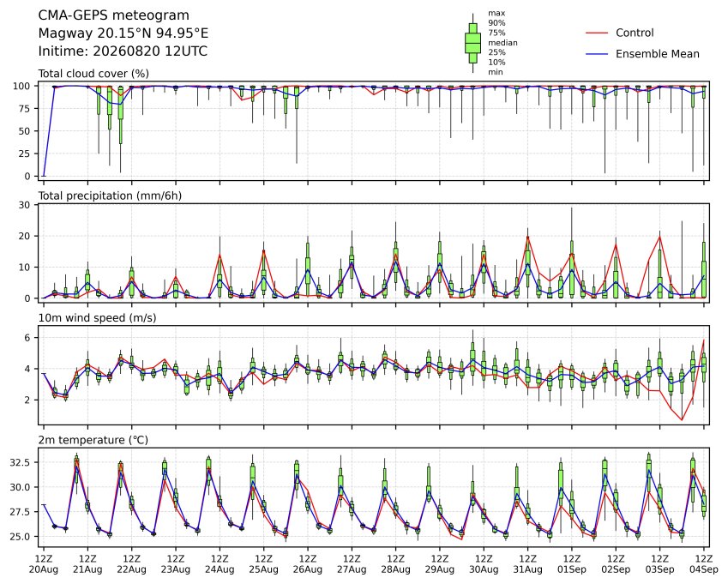Viewport: 728px width, 584px height.
Task: Click the Initime: 20260820 12UTC text
Action: pyautogui.click(x=123, y=51)
